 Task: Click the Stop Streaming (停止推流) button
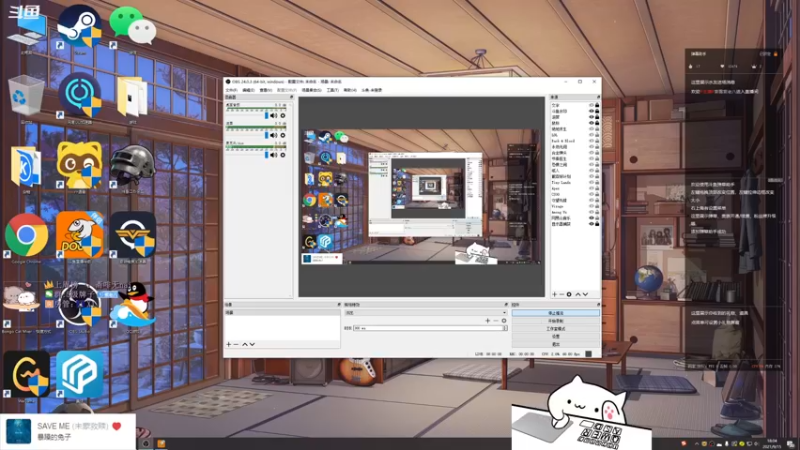556,313
